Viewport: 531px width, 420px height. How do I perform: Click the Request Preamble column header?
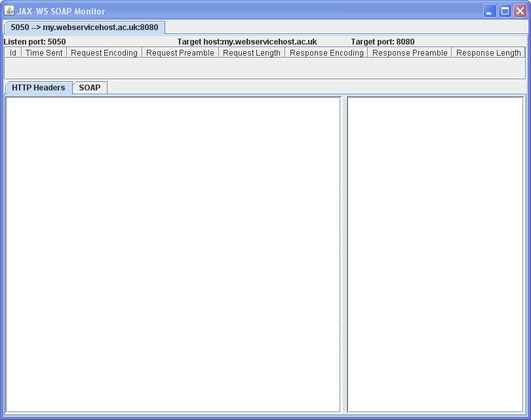180,53
